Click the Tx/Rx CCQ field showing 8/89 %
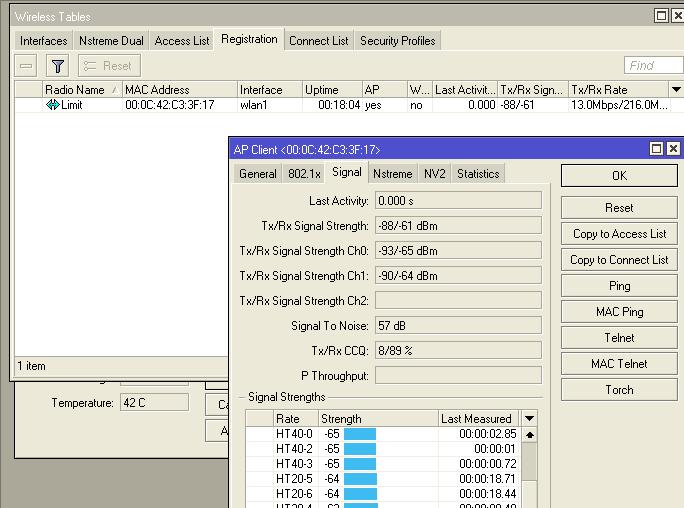684x508 pixels. tap(458, 351)
